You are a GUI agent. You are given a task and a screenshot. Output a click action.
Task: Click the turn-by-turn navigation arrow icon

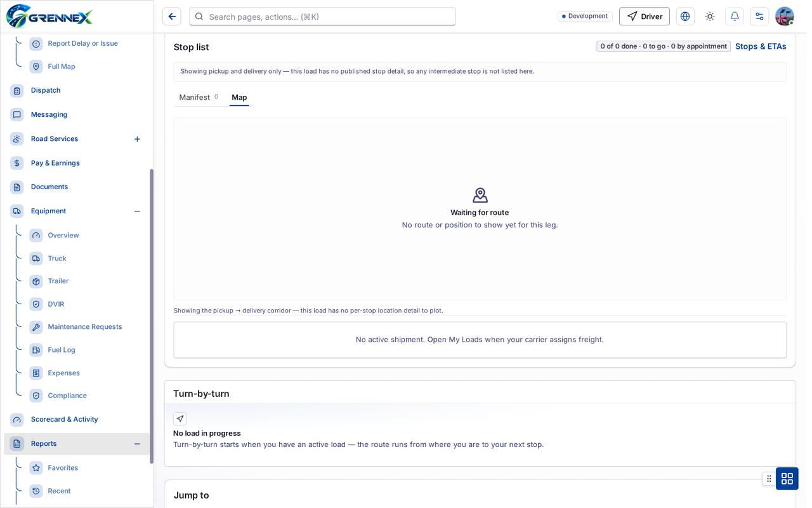pos(180,418)
